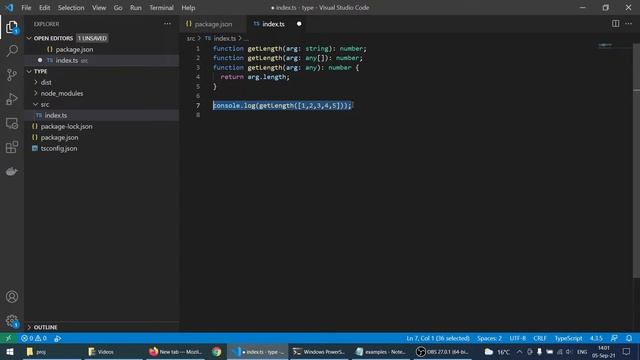Open the Explorer view in activity bar

coord(12,27)
